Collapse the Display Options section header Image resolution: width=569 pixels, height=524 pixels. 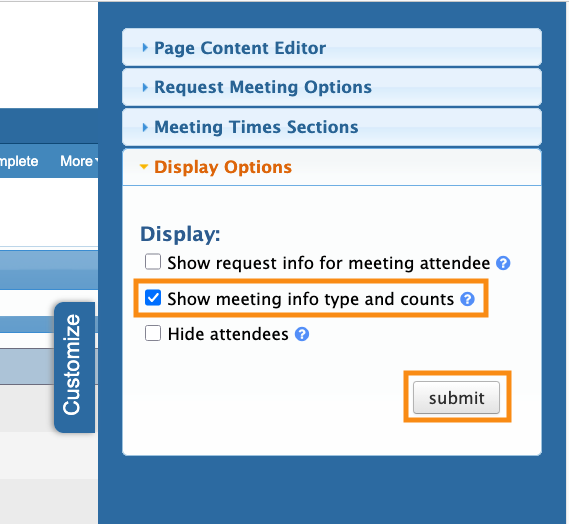click(x=223, y=167)
